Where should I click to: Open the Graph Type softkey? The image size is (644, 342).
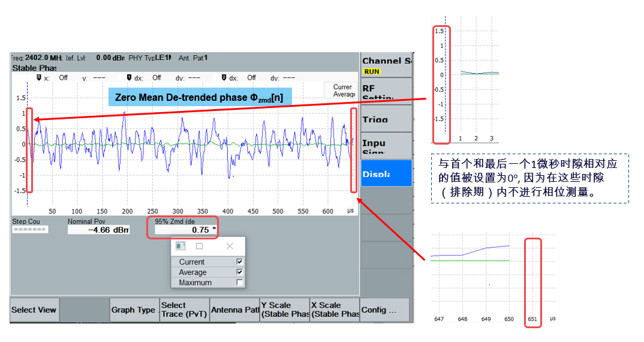(134, 310)
